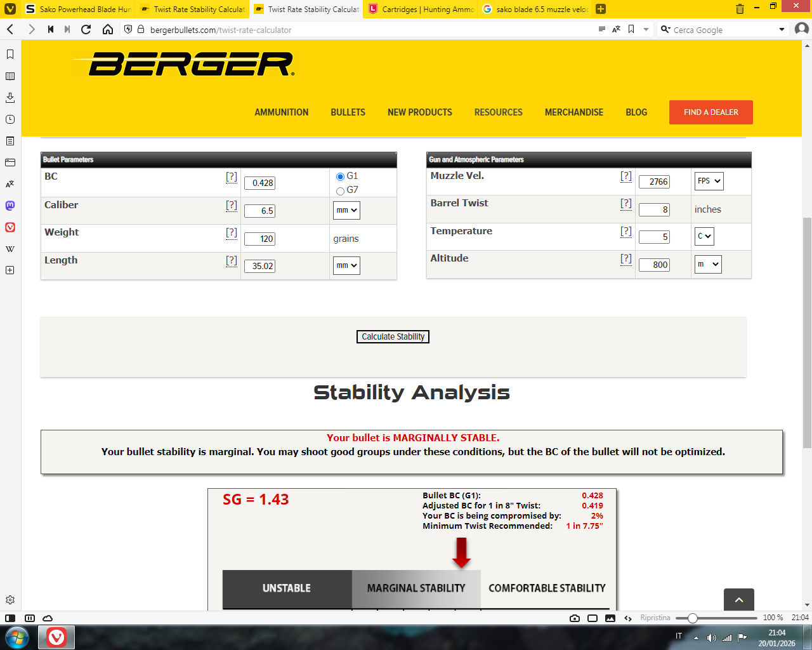
Task: Select the G7 drag model radio button
Action: 340,190
